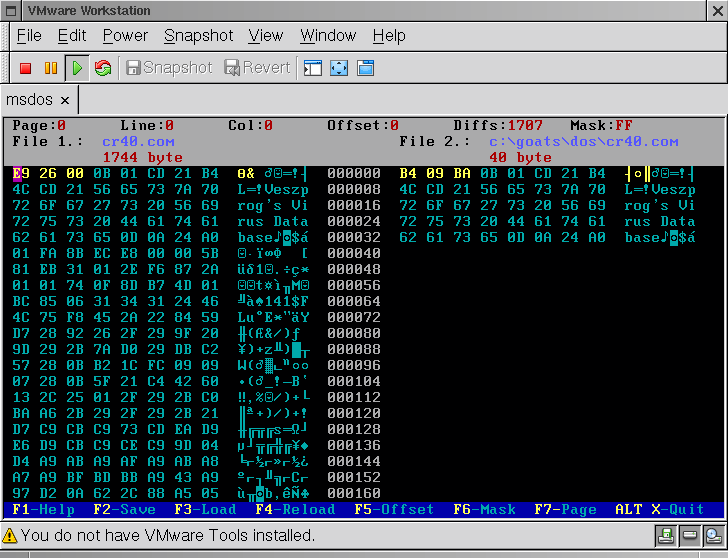Click the Reset virtual machine icon

[x=103, y=68]
